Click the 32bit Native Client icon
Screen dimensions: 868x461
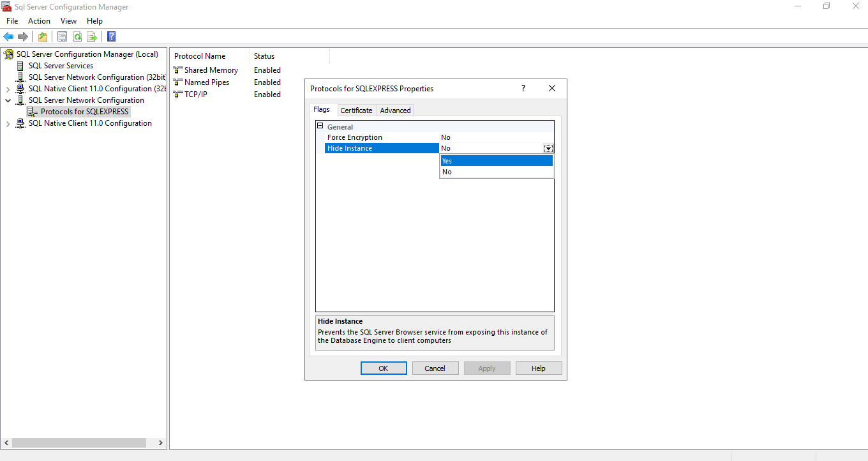(x=20, y=89)
